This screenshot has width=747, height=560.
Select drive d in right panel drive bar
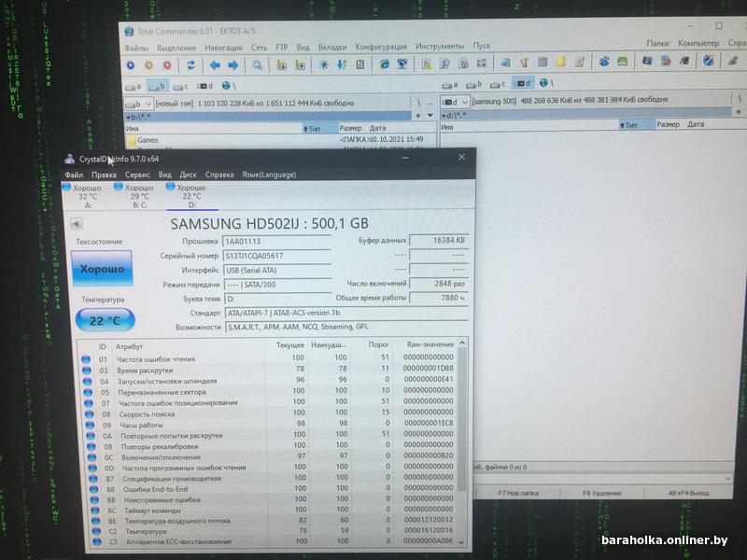[523, 83]
